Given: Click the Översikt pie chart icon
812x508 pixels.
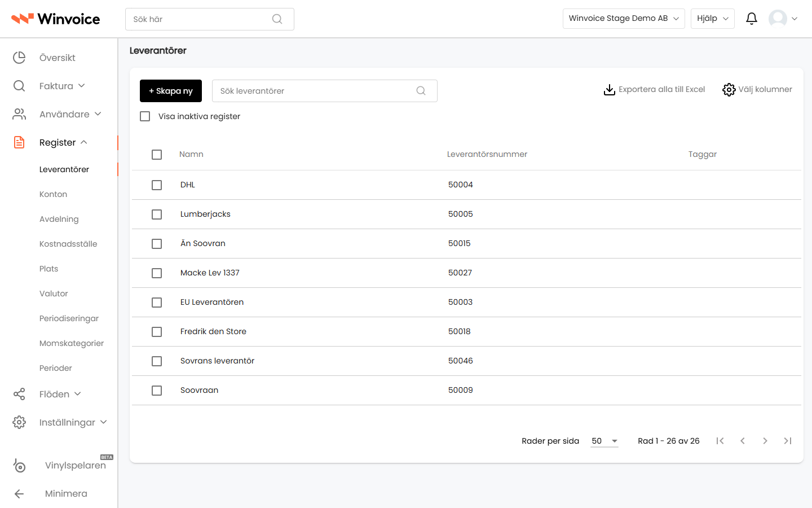Looking at the screenshot, I should tap(19, 58).
